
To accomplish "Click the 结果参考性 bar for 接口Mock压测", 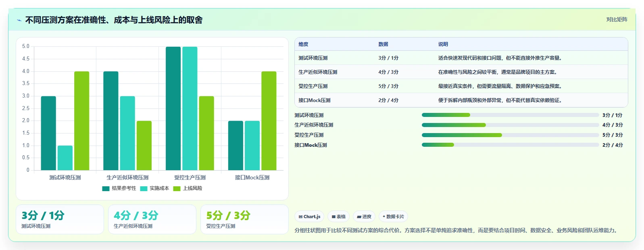I will [236, 146].
